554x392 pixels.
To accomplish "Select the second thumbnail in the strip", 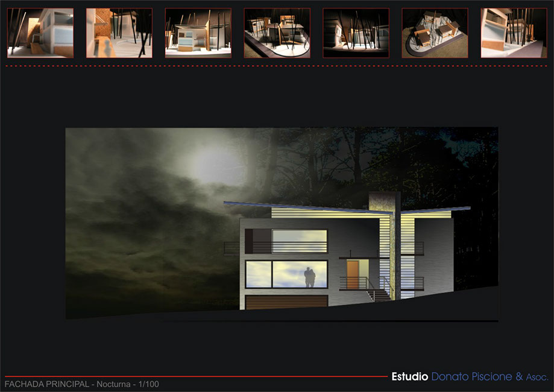I will point(119,33).
